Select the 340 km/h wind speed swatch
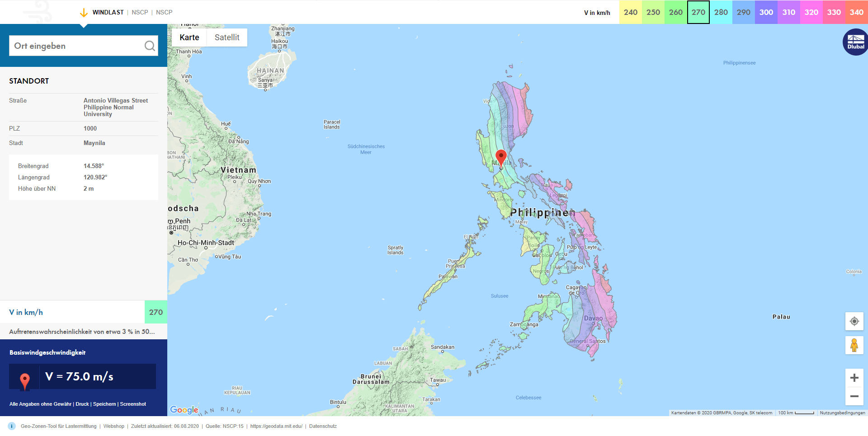 (x=856, y=12)
